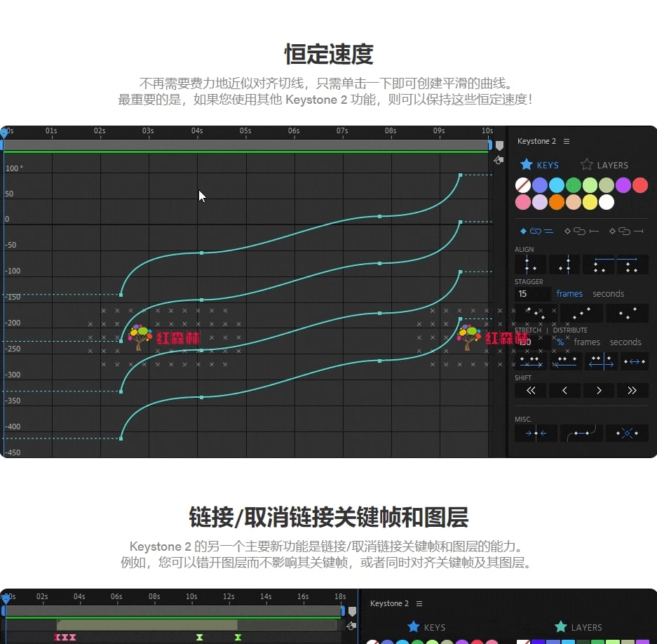Click the graph editor toggle icon below marker bin
Viewport: 657px width, 644px height.
[x=499, y=160]
